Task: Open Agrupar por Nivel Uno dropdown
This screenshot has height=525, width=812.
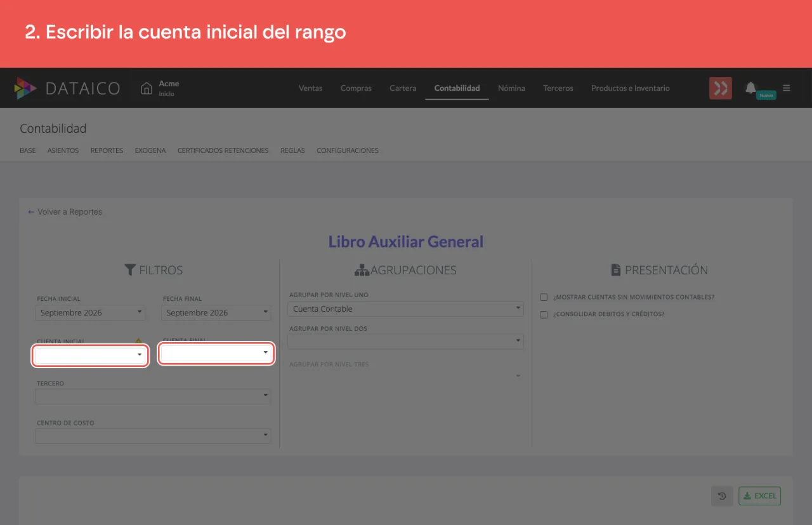Action: [x=406, y=309]
